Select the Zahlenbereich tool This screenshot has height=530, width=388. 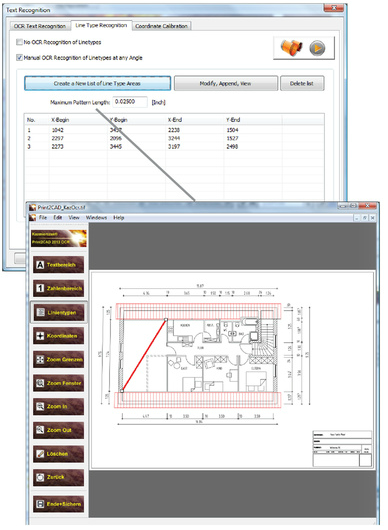[x=58, y=288]
